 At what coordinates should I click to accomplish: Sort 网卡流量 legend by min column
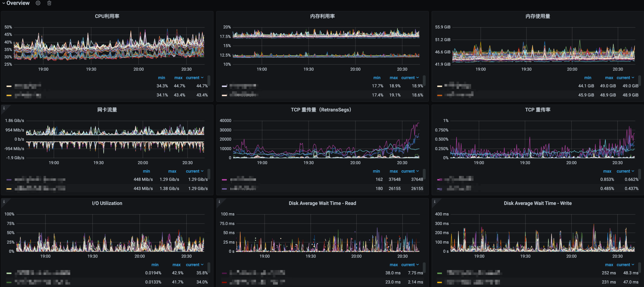[146, 171]
